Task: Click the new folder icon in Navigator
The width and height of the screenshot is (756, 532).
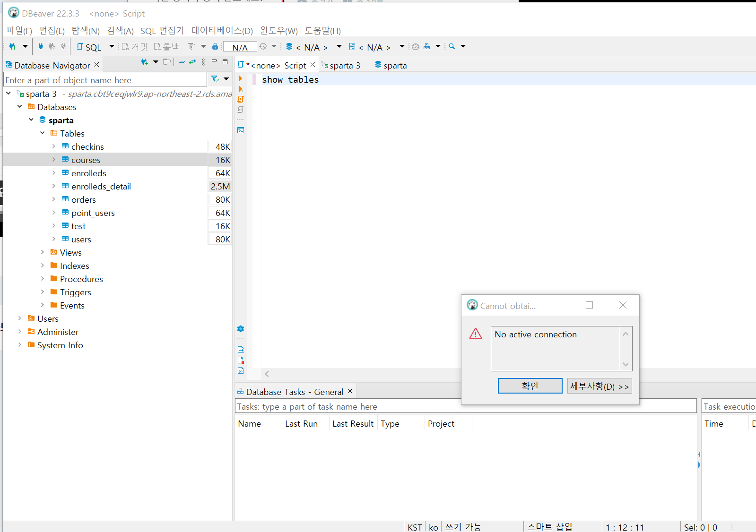Action: [x=167, y=62]
